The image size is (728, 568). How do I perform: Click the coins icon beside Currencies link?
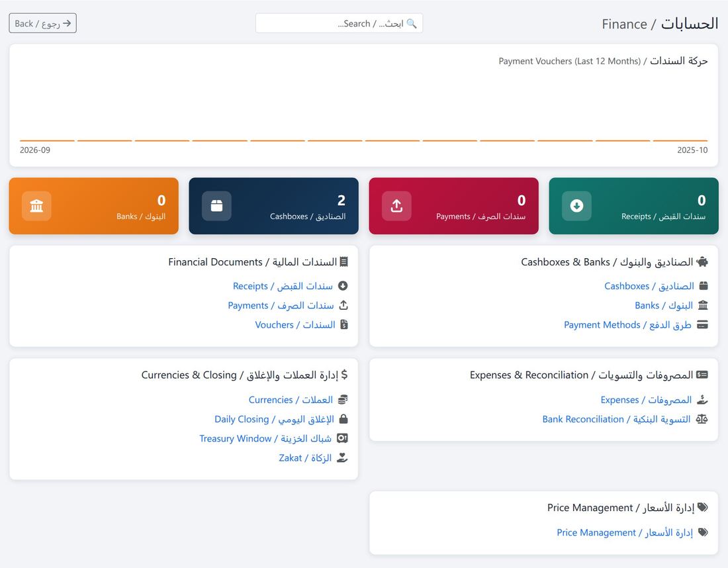(343, 399)
